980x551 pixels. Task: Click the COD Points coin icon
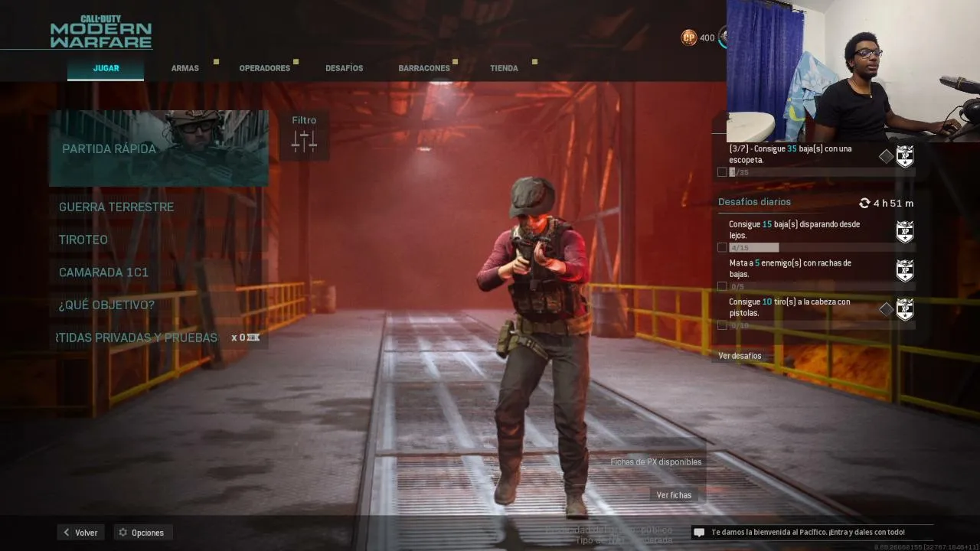(689, 37)
